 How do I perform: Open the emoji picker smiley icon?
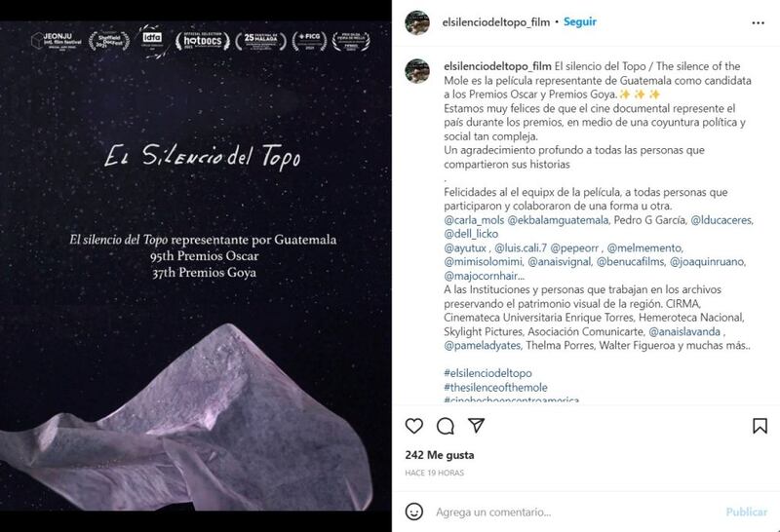(x=413, y=512)
